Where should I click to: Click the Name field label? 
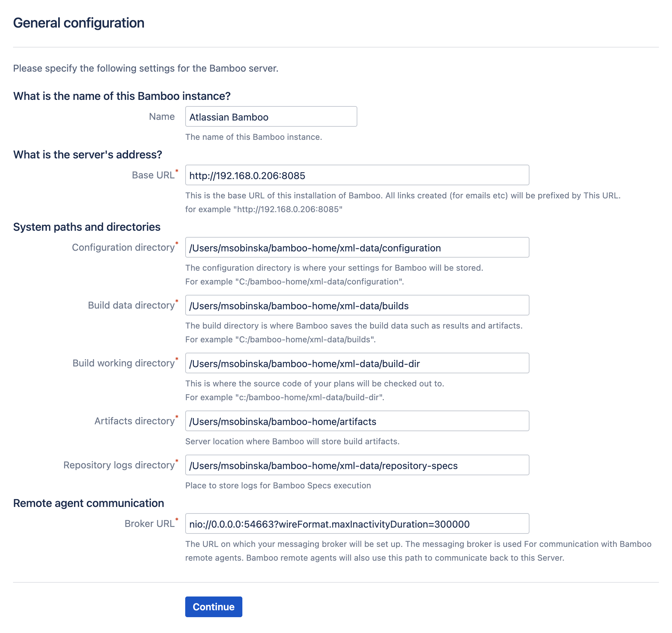[x=162, y=117]
